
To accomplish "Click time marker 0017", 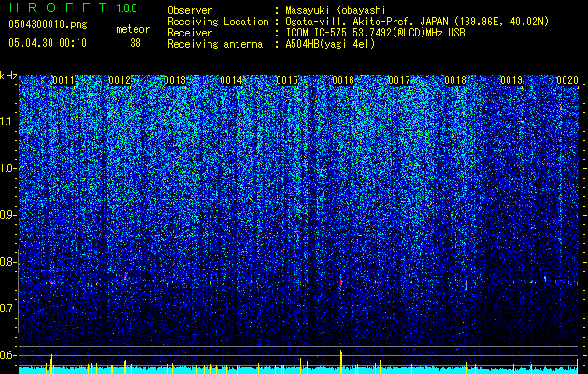I will pyautogui.click(x=399, y=80).
